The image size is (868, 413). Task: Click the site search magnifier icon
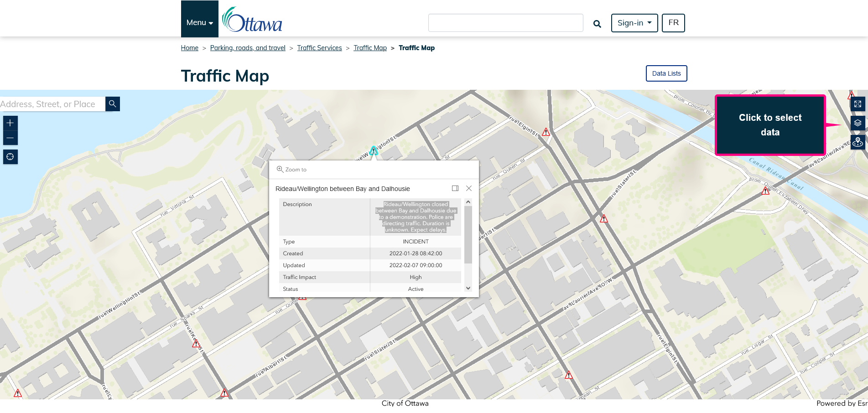(597, 24)
